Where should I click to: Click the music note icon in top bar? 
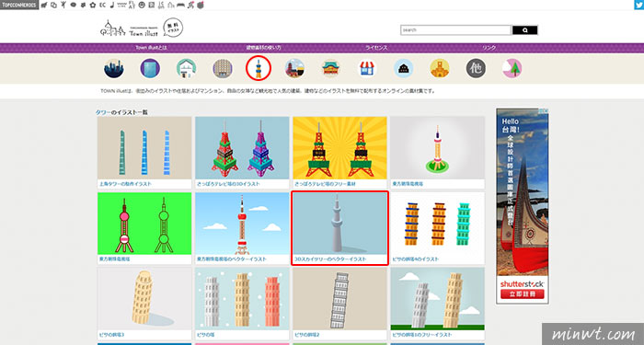tap(112, 5)
